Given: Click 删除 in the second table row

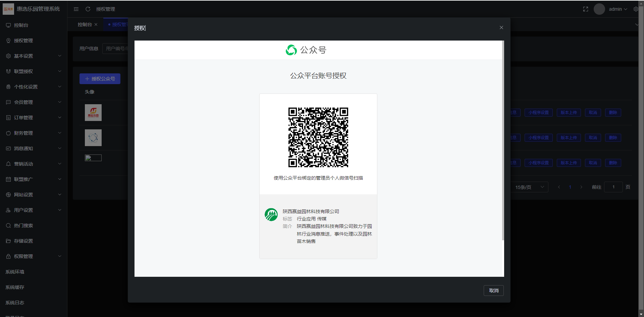Looking at the screenshot, I should pos(613,138).
